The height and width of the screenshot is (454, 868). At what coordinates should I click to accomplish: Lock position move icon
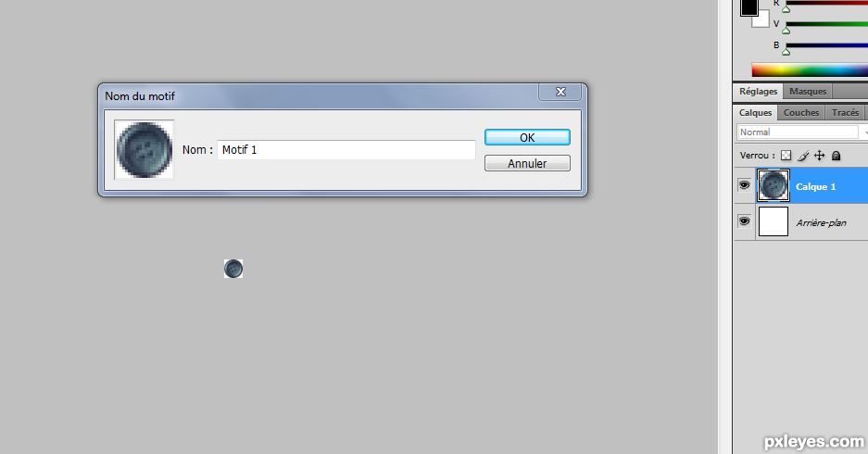pyautogui.click(x=819, y=156)
